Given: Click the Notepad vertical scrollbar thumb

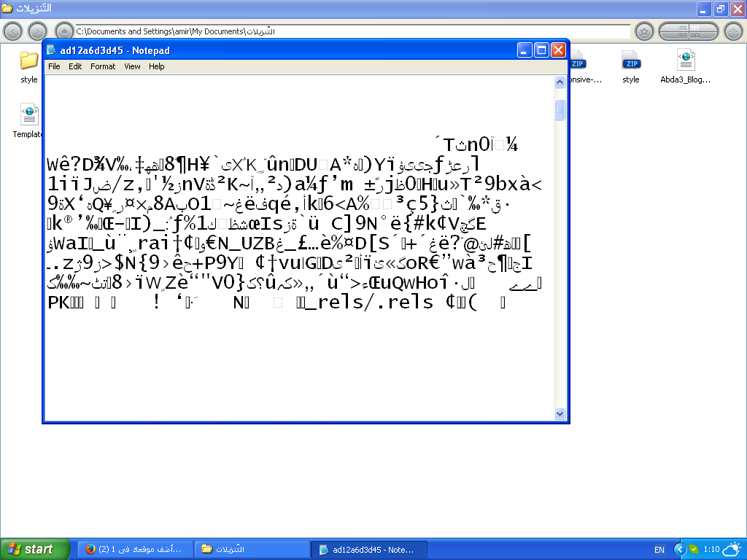Looking at the screenshot, I should coord(560,109).
